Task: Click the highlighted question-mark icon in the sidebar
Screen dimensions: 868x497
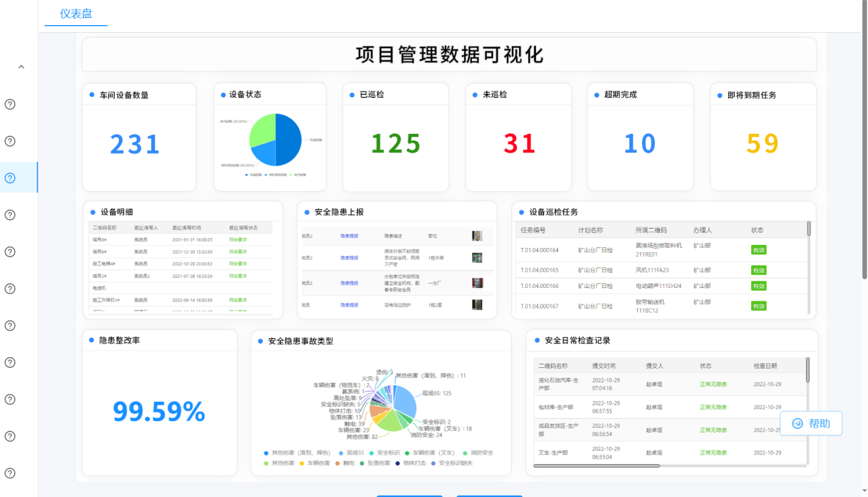Action: (10, 178)
